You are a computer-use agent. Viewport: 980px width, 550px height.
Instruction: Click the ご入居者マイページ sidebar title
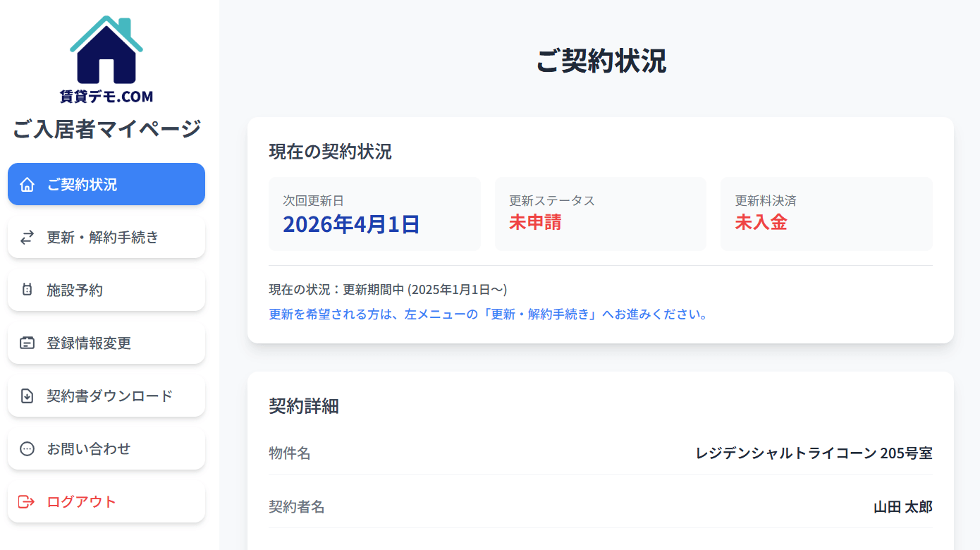point(106,129)
